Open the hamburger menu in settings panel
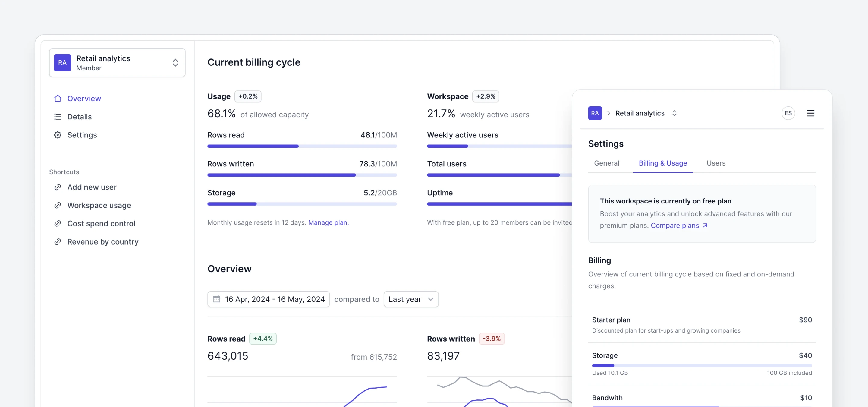 810,113
